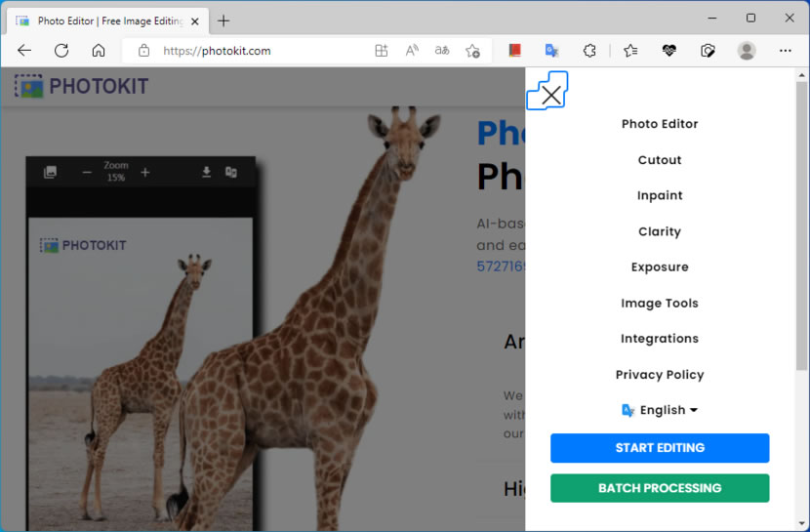Open the Google Translate extension
The image size is (810, 532).
pos(551,50)
